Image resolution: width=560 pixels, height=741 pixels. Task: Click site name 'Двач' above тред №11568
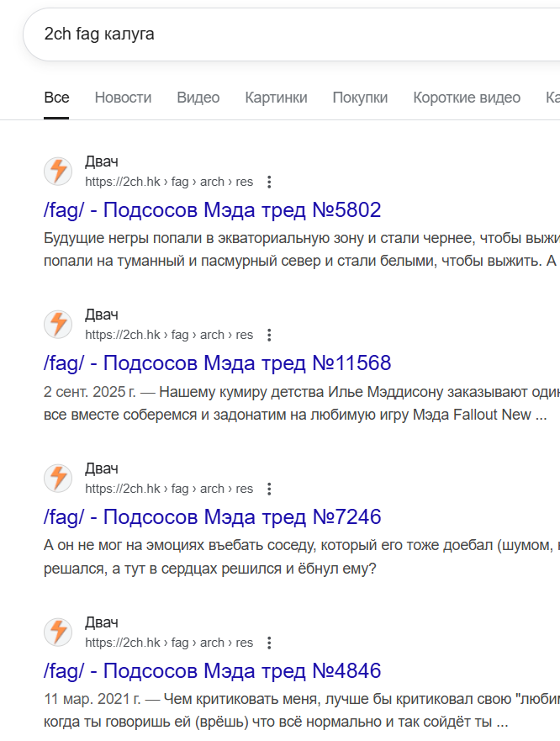pyautogui.click(x=102, y=315)
